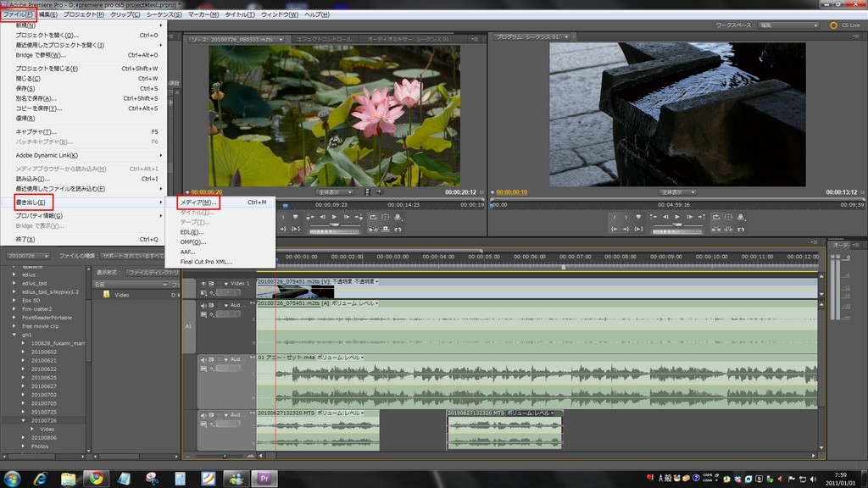Click 保存(S) in the file menu

tap(25, 88)
